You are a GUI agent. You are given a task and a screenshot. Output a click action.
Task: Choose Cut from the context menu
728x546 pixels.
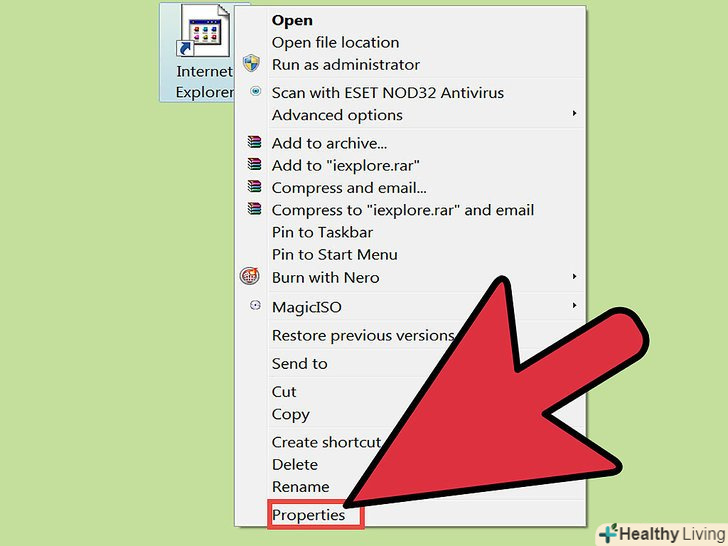click(284, 392)
